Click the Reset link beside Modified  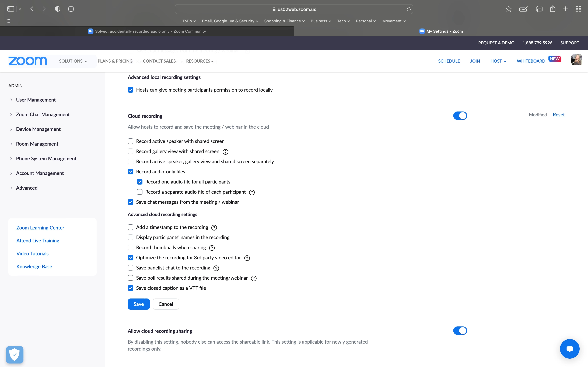click(x=558, y=115)
